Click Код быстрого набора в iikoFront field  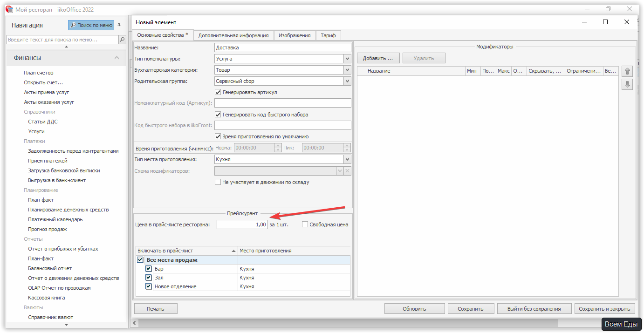click(283, 125)
